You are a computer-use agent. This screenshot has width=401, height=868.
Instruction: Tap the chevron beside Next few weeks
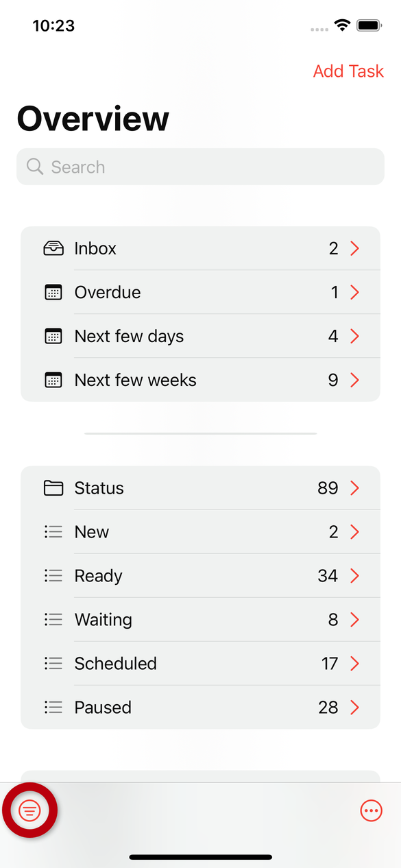pyautogui.click(x=354, y=380)
